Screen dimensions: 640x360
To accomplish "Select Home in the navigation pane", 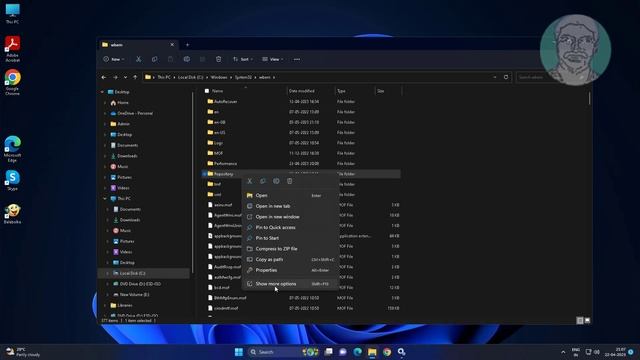I will 123,103.
